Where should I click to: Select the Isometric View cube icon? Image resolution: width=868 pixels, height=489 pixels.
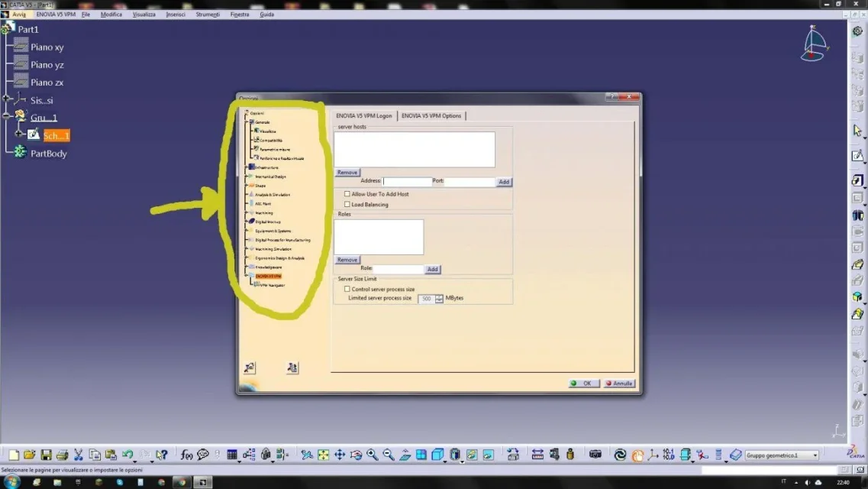click(x=437, y=455)
